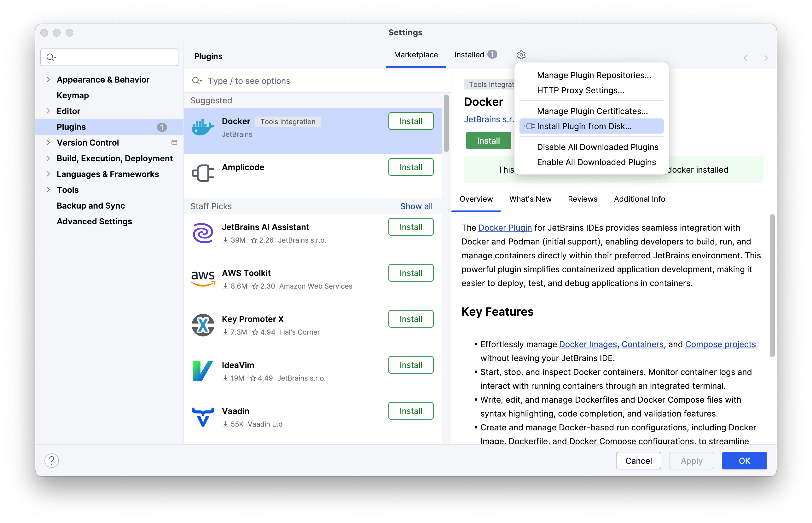Image resolution: width=812 pixels, height=523 pixels.
Task: Open the Docker Plugin hyperlink
Action: click(505, 228)
